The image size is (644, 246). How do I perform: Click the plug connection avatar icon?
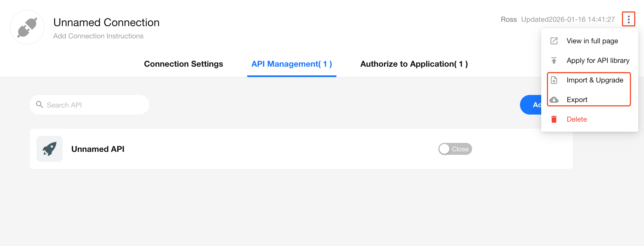coord(27,27)
